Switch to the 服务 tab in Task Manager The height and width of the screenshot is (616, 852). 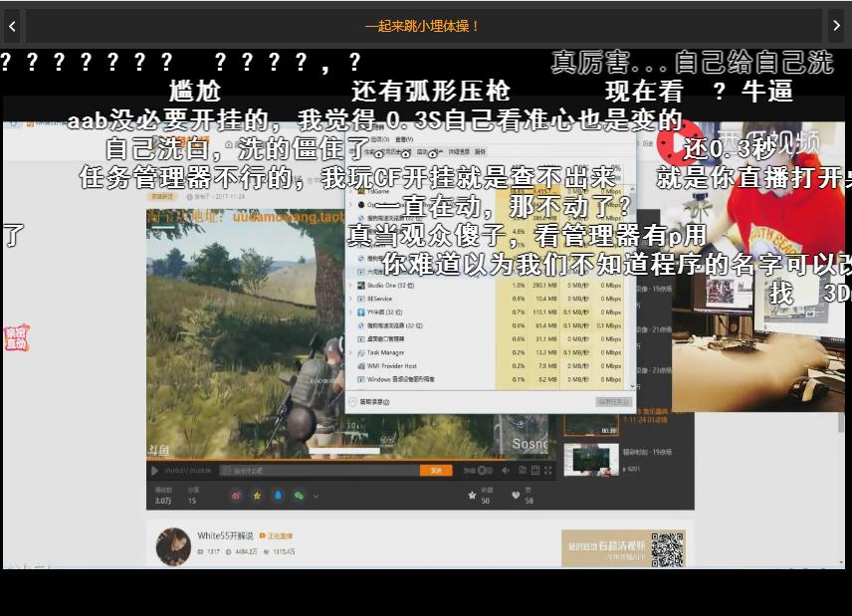click(480, 153)
